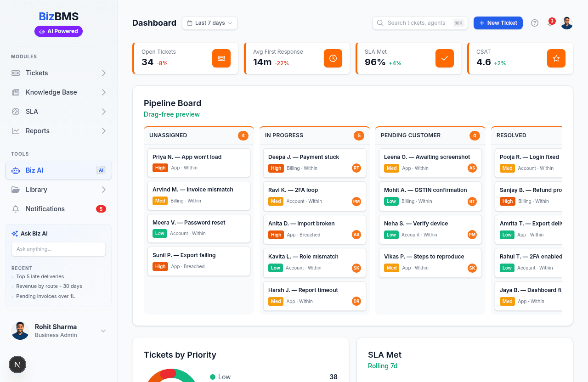Click the Avg First Response clock icon
This screenshot has height=382, width=588.
333,58
